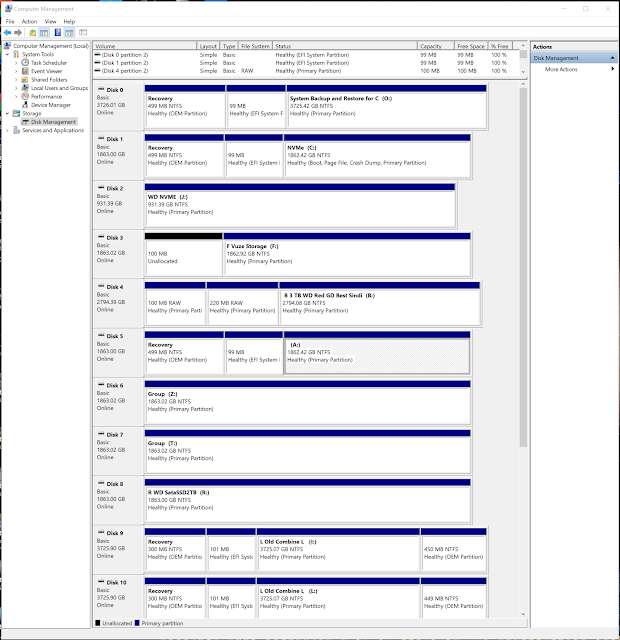Click the volume icon for Disk 4 partition 2
The width and height of the screenshot is (620, 640).
[97, 71]
